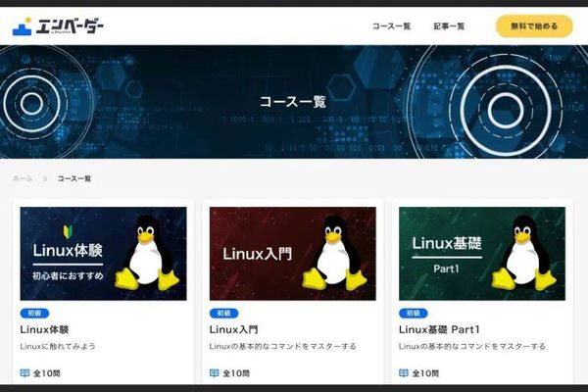Viewport: 588px width, 392px height.
Task: Click the Linuxに触れてみよう description text
Action: pos(58,346)
